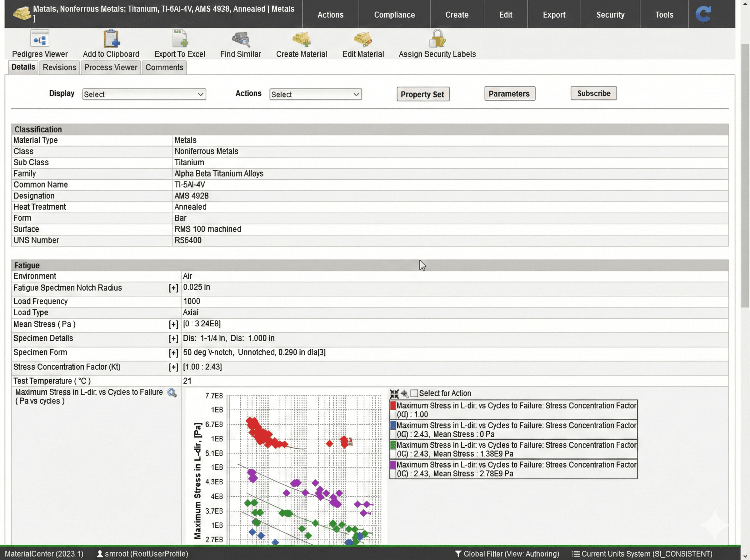The height and width of the screenshot is (560, 750).
Task: Click the Subscribe button
Action: pos(593,93)
